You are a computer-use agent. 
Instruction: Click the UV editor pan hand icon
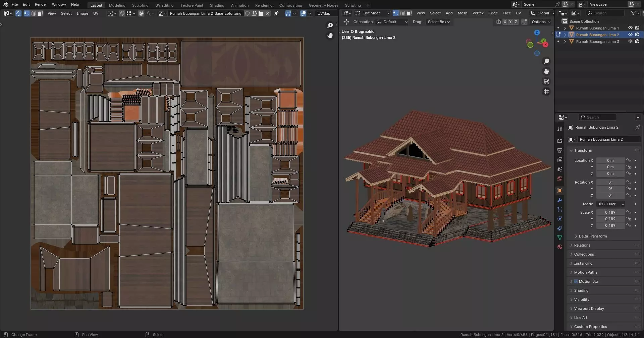[330, 36]
